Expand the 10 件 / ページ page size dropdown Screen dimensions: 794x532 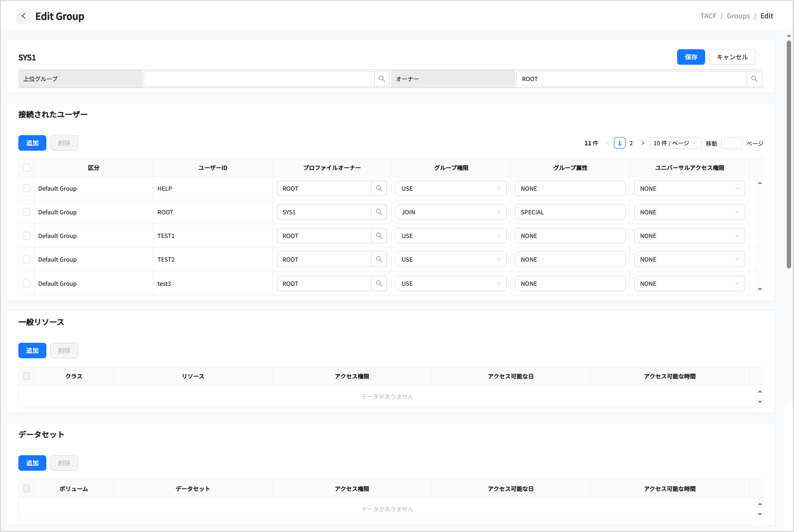click(675, 143)
